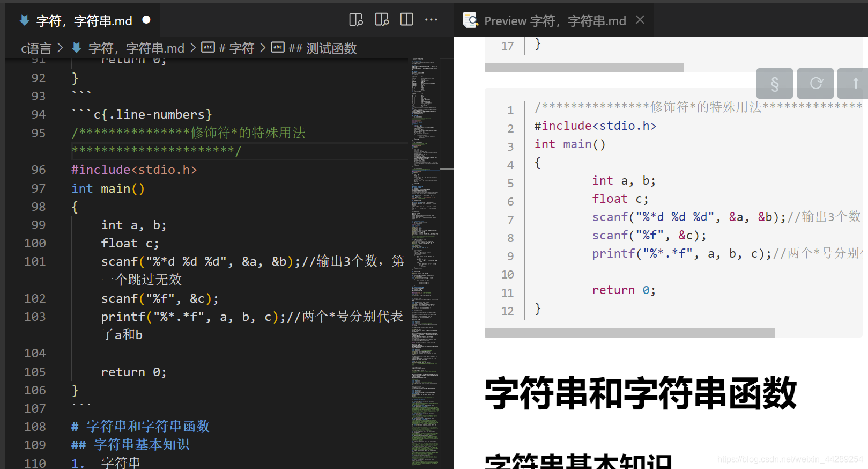Click abc symbol icon before ## 测试函数
Image resolution: width=868 pixels, height=469 pixels.
278,47
